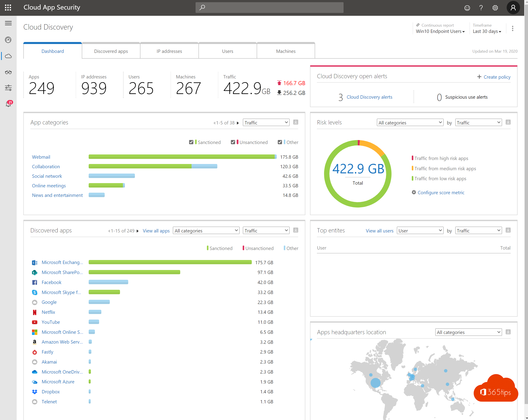
Task: Select the All categories dropdown in Risk levels
Action: coord(407,123)
